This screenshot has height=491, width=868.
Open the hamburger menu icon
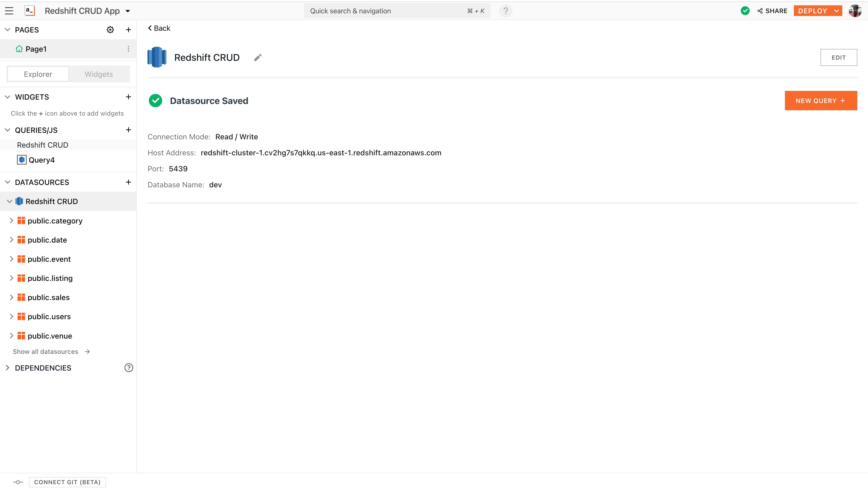9,11
